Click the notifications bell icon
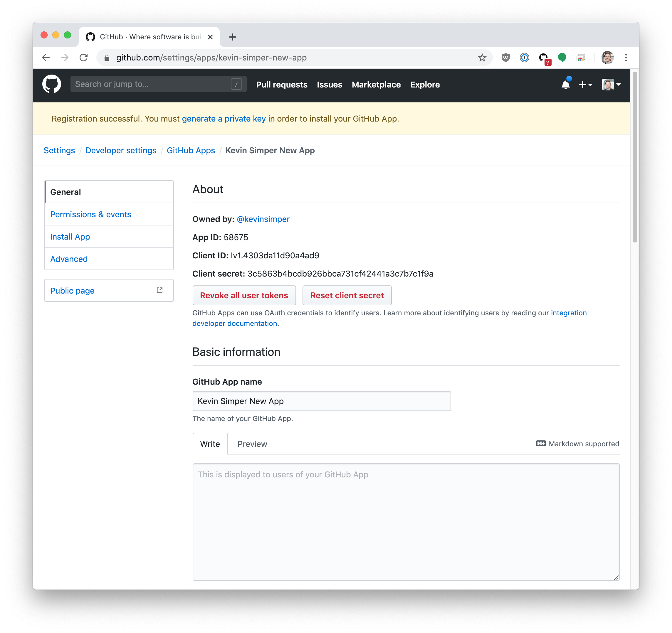Screen dimensions: 672x633 (564, 85)
